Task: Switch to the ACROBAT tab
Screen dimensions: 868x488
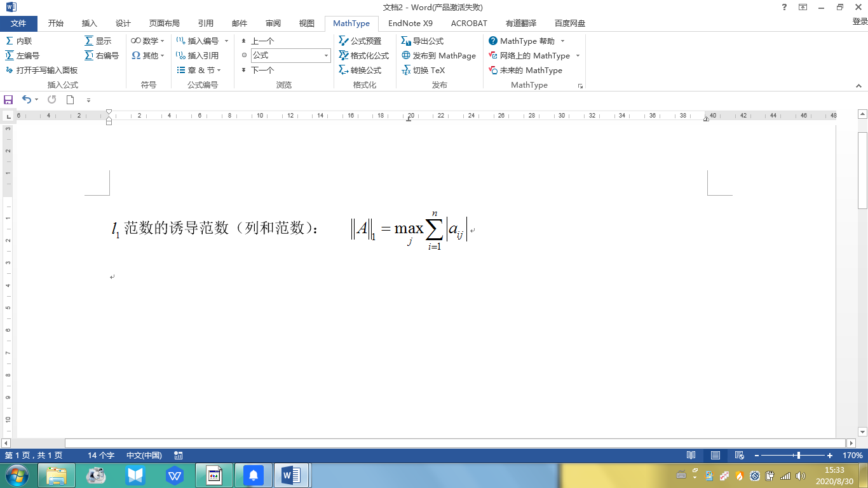Action: [x=469, y=24]
